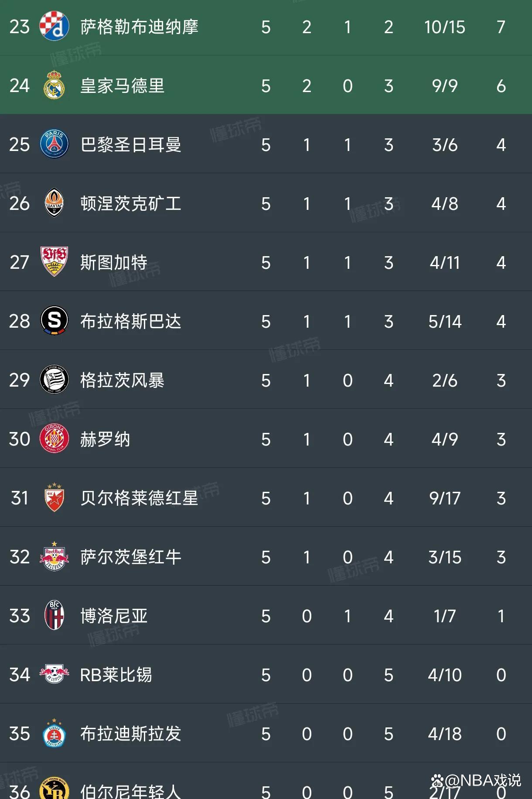Screen dimensions: 532x799
Task: Click the RB Leipzig crest
Action: point(54,675)
